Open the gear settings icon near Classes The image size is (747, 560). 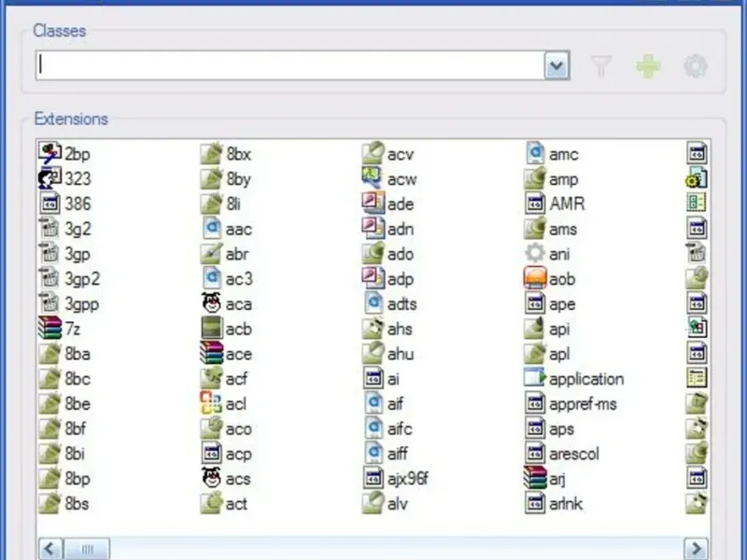[695, 65]
